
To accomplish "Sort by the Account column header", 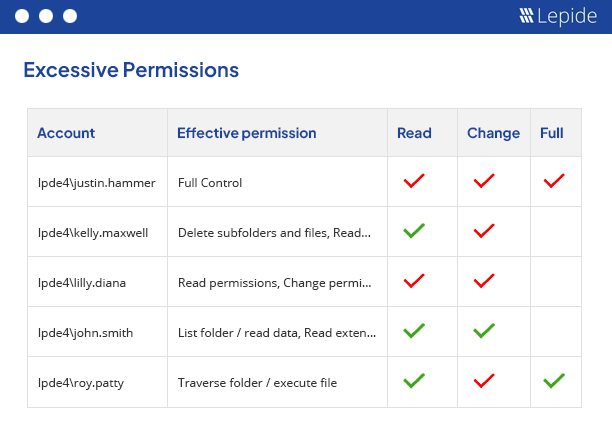I will 66,133.
